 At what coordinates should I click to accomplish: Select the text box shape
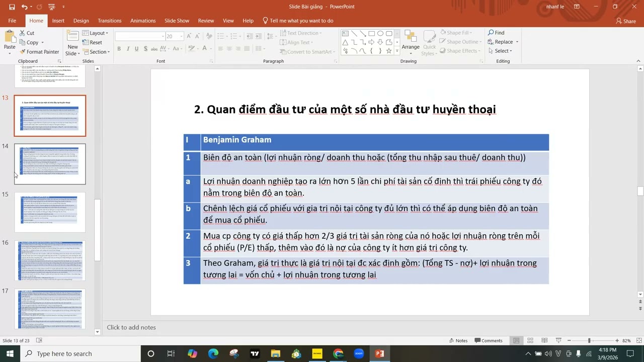[x=345, y=33]
